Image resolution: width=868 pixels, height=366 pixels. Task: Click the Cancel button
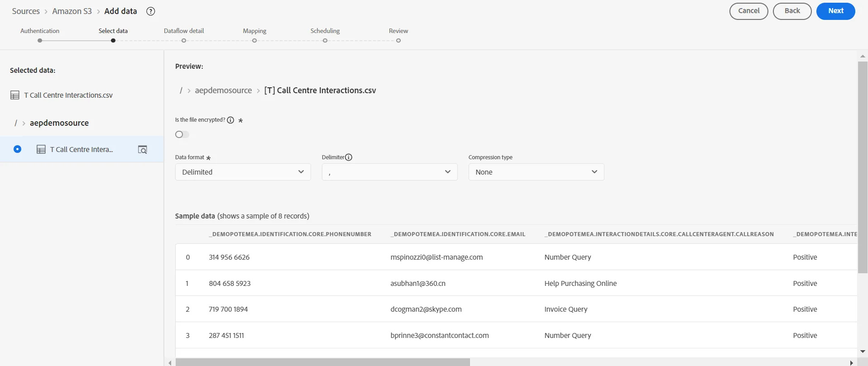tap(748, 11)
